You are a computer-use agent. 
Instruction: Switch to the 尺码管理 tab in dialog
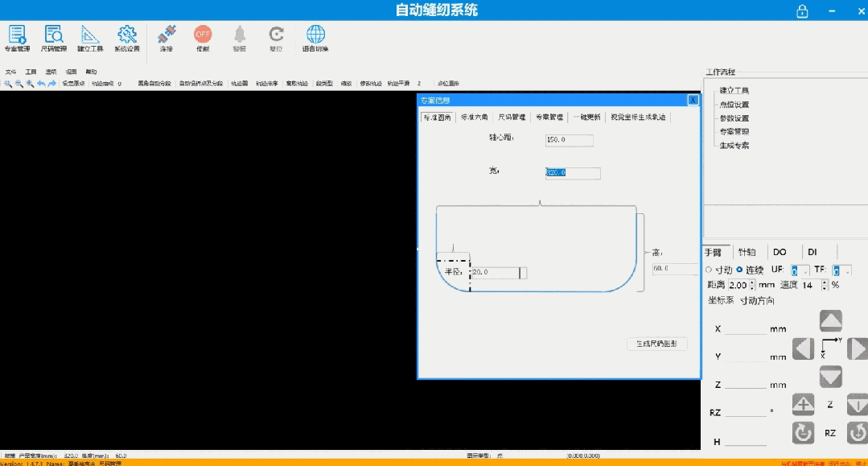(x=512, y=117)
